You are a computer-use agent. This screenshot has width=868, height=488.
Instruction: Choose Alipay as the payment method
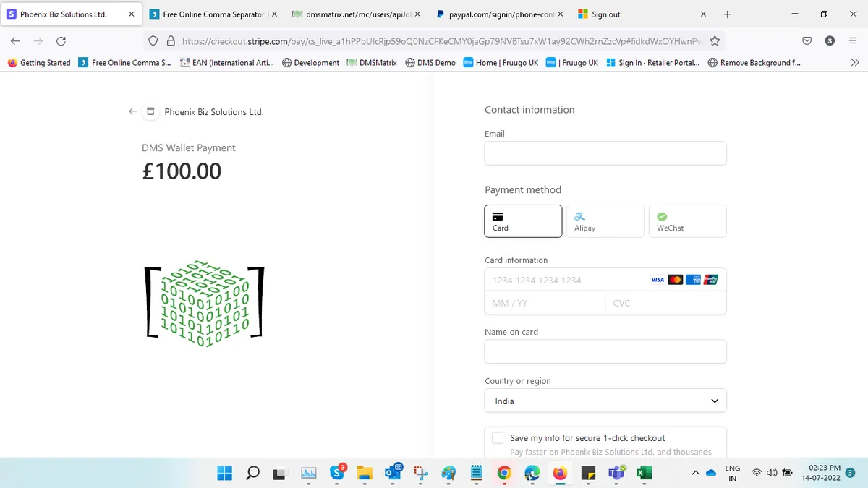605,221
